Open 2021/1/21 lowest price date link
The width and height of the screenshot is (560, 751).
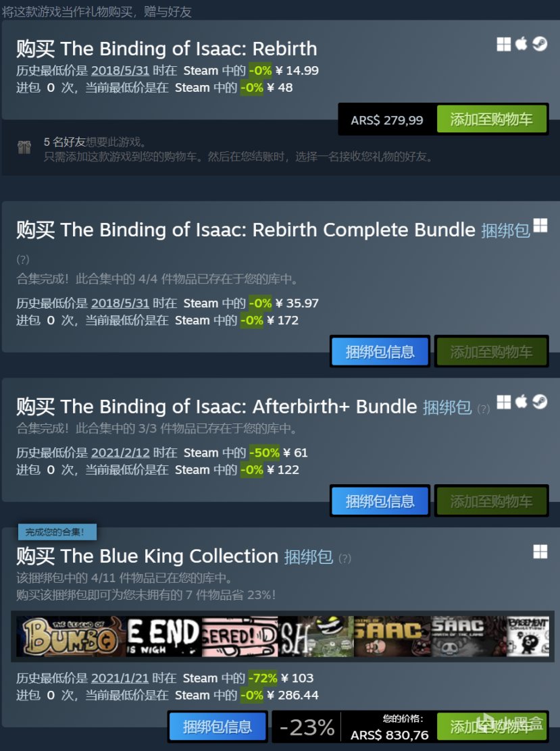[120, 678]
